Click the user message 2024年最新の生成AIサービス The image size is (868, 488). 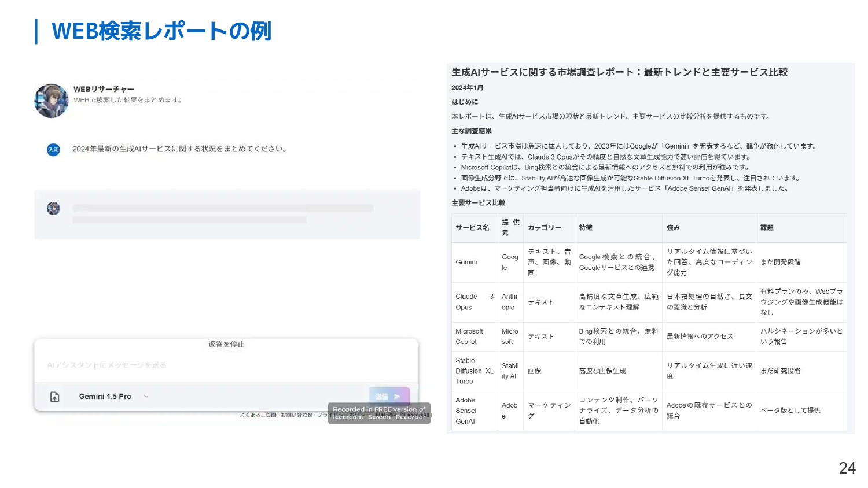tap(179, 149)
